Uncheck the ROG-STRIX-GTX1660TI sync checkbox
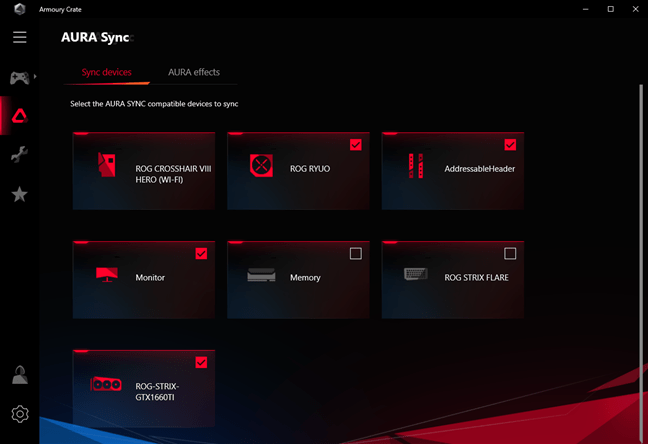The image size is (648, 444). pyautogui.click(x=201, y=363)
